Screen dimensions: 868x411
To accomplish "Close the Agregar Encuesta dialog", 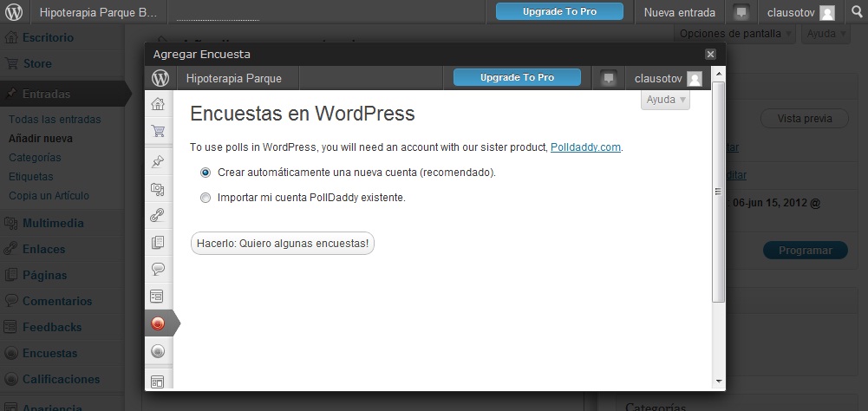I will (710, 54).
